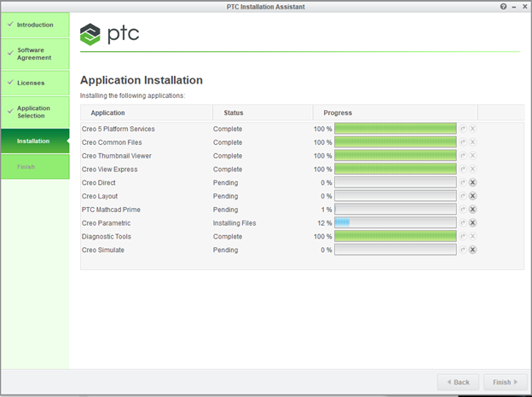
Task: Return to the Application Selection step
Action: pos(35,112)
